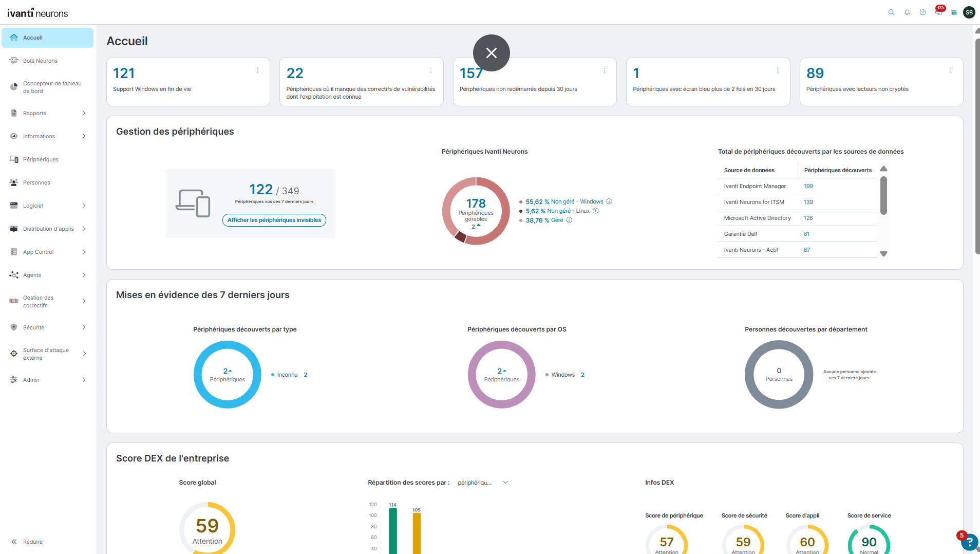Click the Rapports document icon
980x554 pixels.
pos(14,113)
